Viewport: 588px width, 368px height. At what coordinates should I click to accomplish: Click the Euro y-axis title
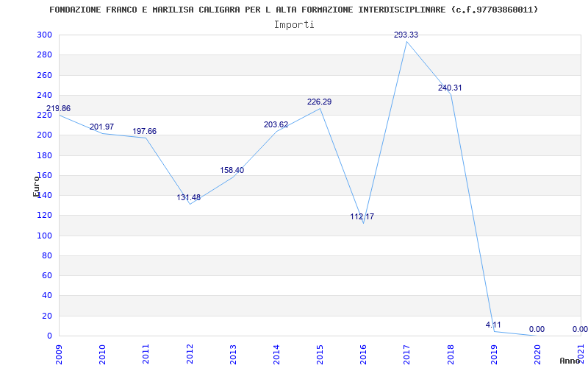tap(36, 186)
